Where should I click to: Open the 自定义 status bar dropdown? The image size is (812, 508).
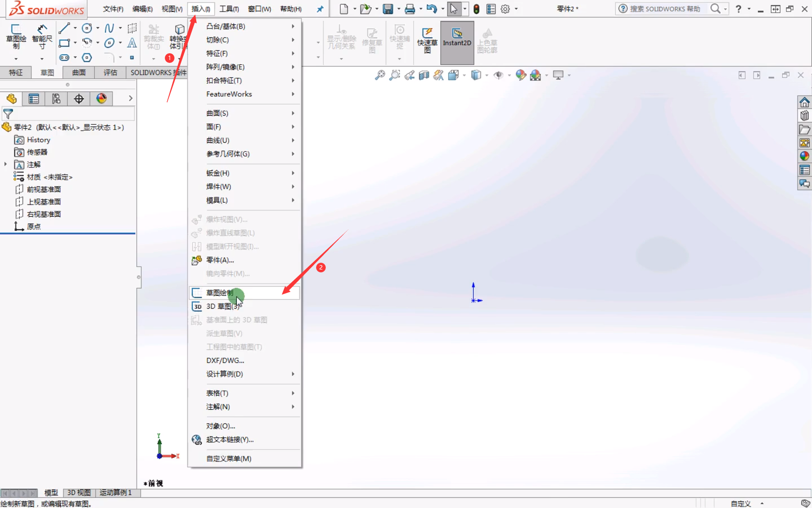[762, 504]
